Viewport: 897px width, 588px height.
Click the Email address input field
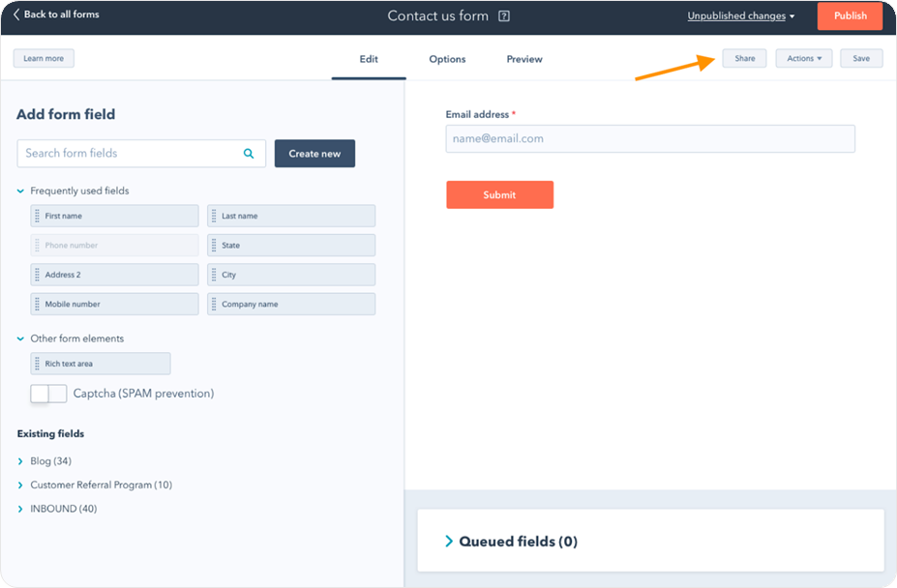pyautogui.click(x=649, y=138)
